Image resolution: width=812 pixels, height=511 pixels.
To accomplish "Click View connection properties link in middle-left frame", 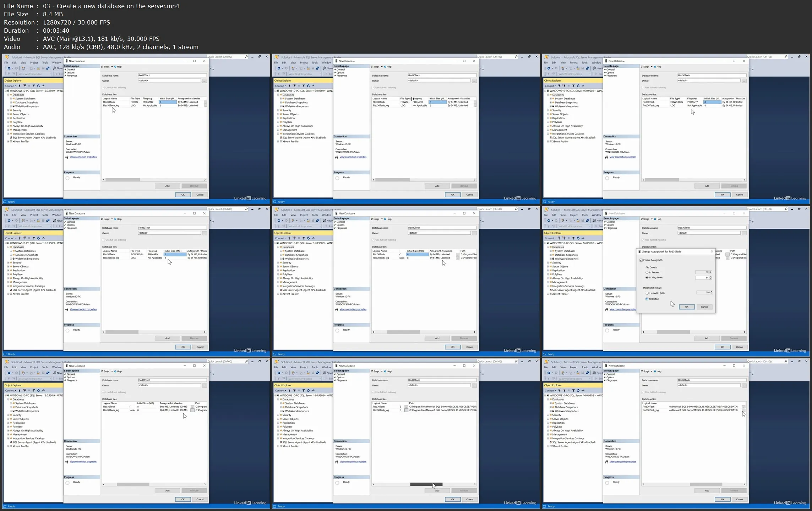I will pyautogui.click(x=83, y=309).
